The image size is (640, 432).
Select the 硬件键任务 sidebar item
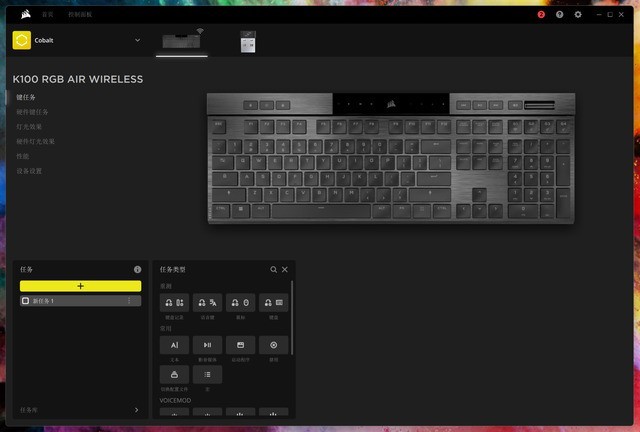pyautogui.click(x=32, y=112)
